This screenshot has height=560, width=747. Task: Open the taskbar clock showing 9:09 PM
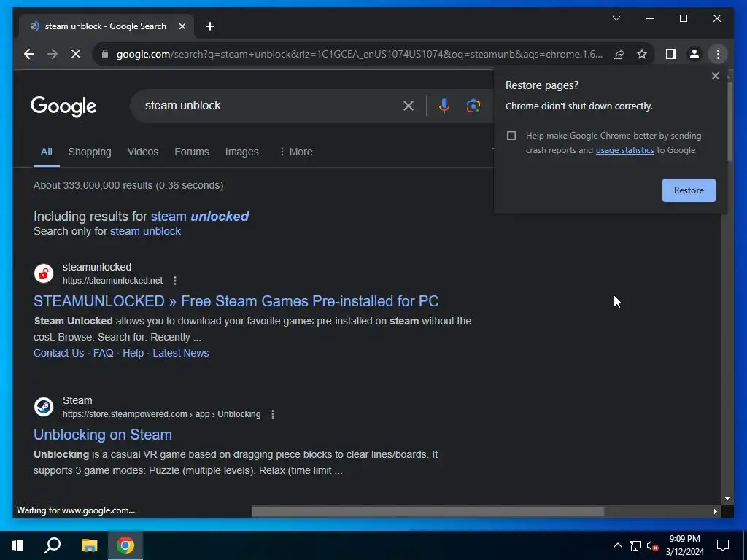tap(684, 545)
